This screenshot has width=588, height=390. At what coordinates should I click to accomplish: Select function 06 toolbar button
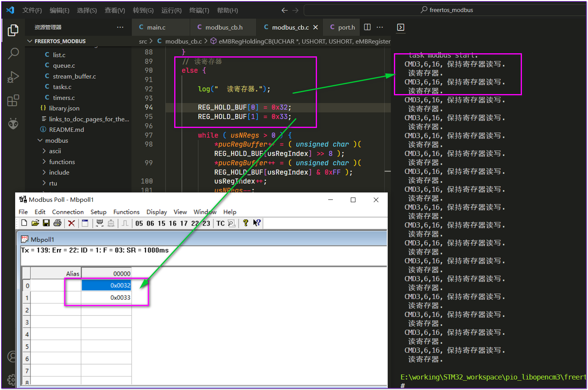point(150,223)
